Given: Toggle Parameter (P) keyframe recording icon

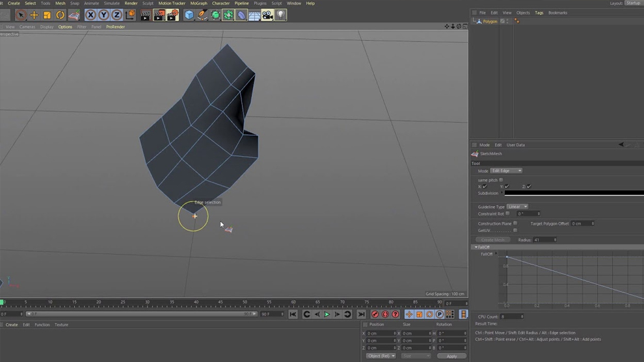Looking at the screenshot, I should pyautogui.click(x=440, y=315).
